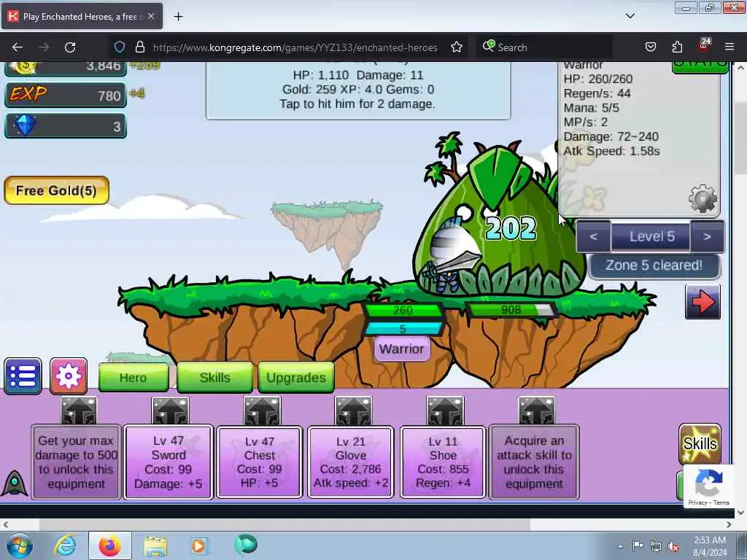This screenshot has width=747, height=560.
Task: Click the gray gear in hero stats panel
Action: pyautogui.click(x=703, y=198)
